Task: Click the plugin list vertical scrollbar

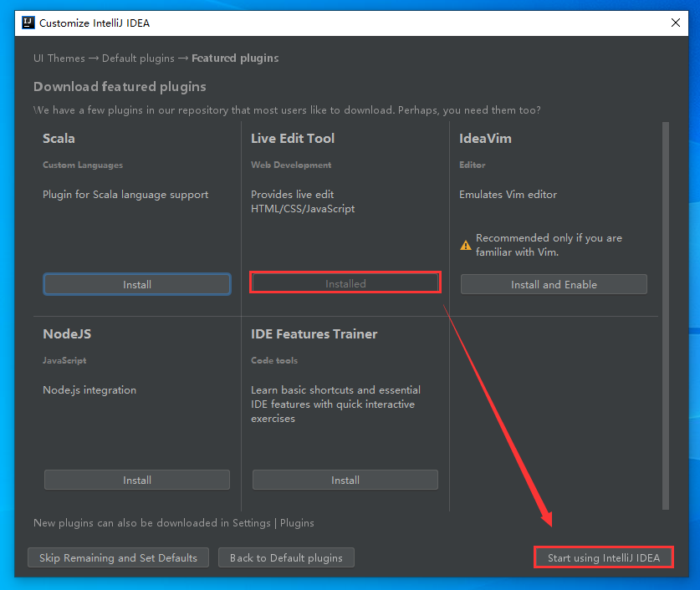Action: 666,316
